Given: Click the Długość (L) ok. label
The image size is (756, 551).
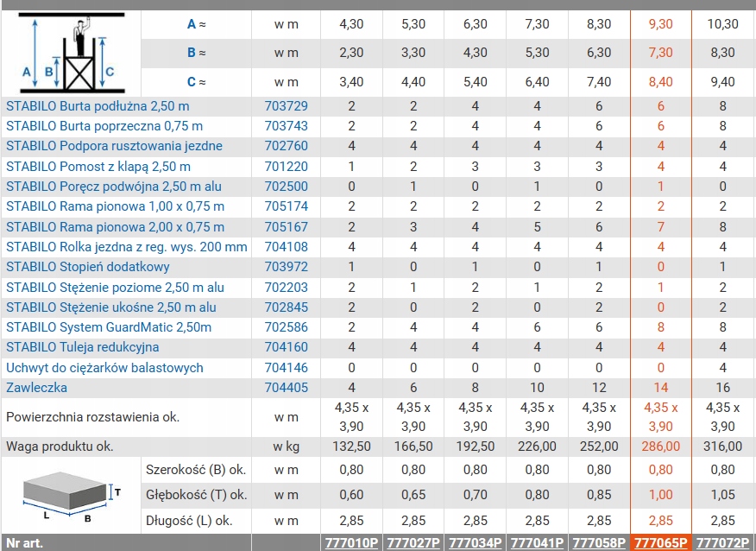Looking at the screenshot, I should click(x=189, y=521).
